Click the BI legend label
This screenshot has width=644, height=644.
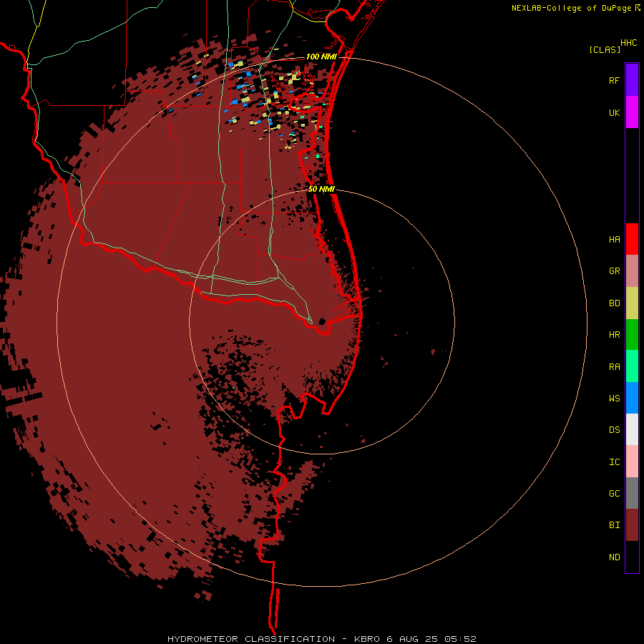point(614,525)
